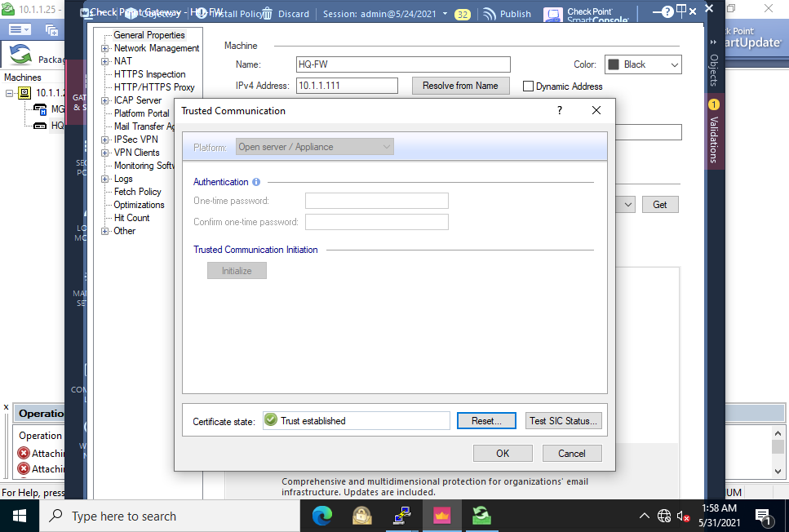Viewport: 789px width, 532px height.
Task: Select Platform Portal in the tree
Action: pos(141,113)
